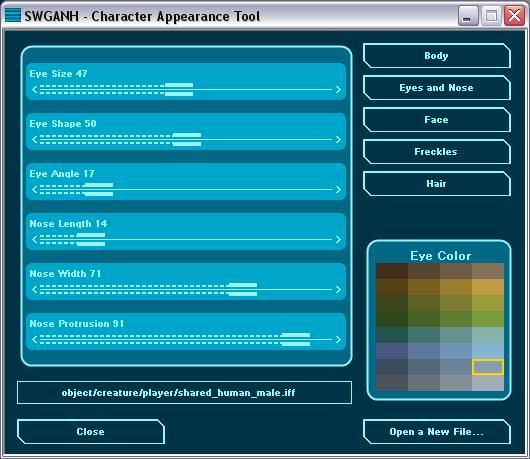The height and width of the screenshot is (459, 530).
Task: Click the Eye Shape slider handle
Action: tap(187, 140)
